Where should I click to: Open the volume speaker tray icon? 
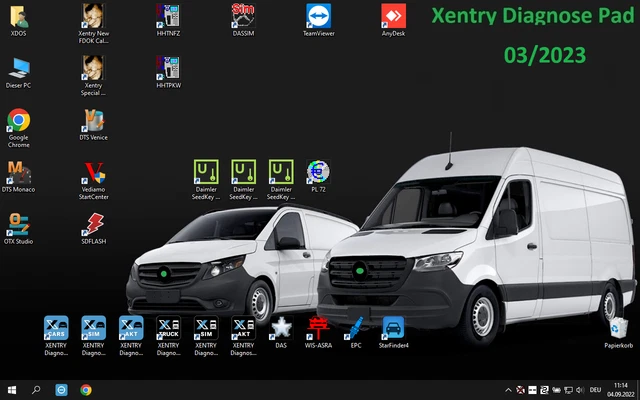pyautogui.click(x=580, y=390)
